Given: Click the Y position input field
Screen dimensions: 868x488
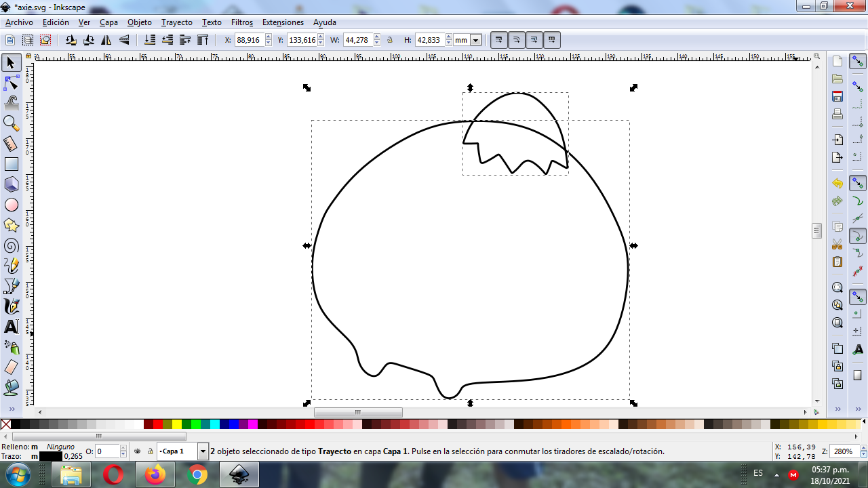Looking at the screenshot, I should (302, 41).
